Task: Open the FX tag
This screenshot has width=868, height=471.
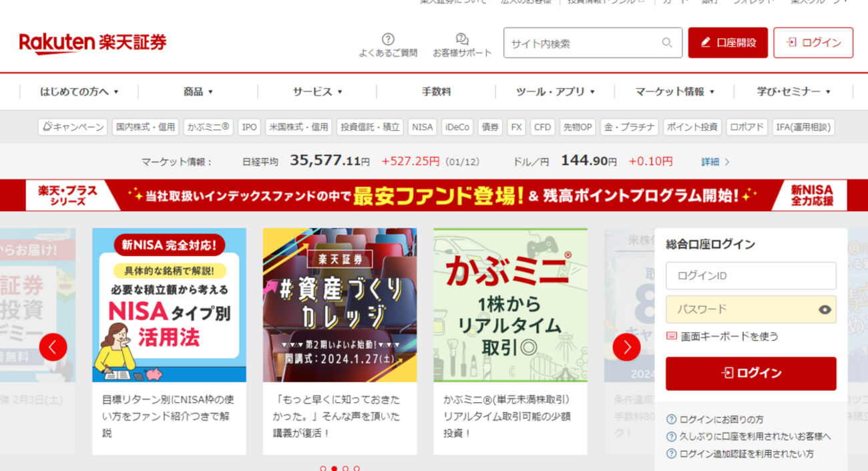Action: click(x=516, y=127)
